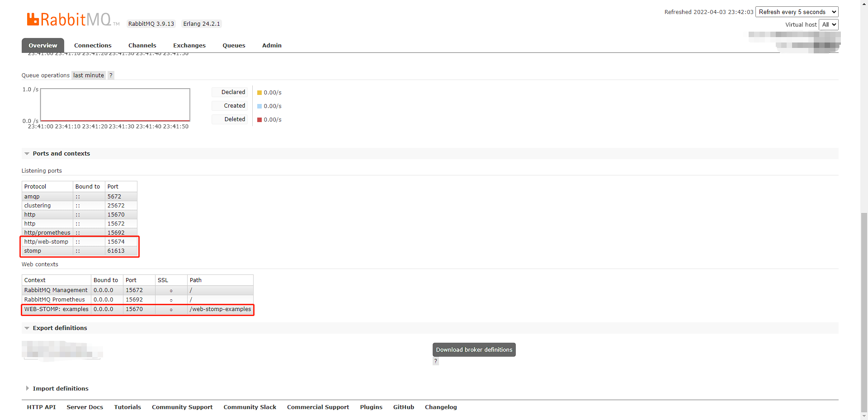Open the Server Docs link
The image size is (868, 420).
click(85, 407)
